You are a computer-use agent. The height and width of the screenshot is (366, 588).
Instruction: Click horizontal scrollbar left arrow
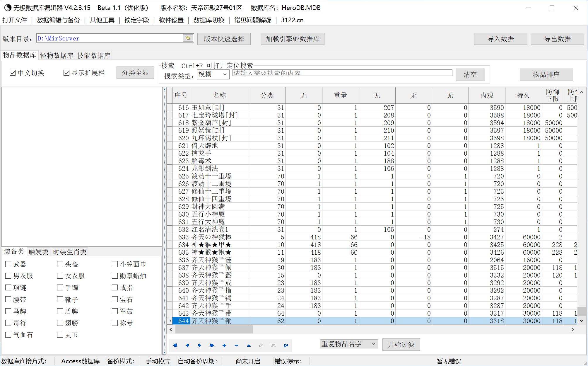(171, 330)
